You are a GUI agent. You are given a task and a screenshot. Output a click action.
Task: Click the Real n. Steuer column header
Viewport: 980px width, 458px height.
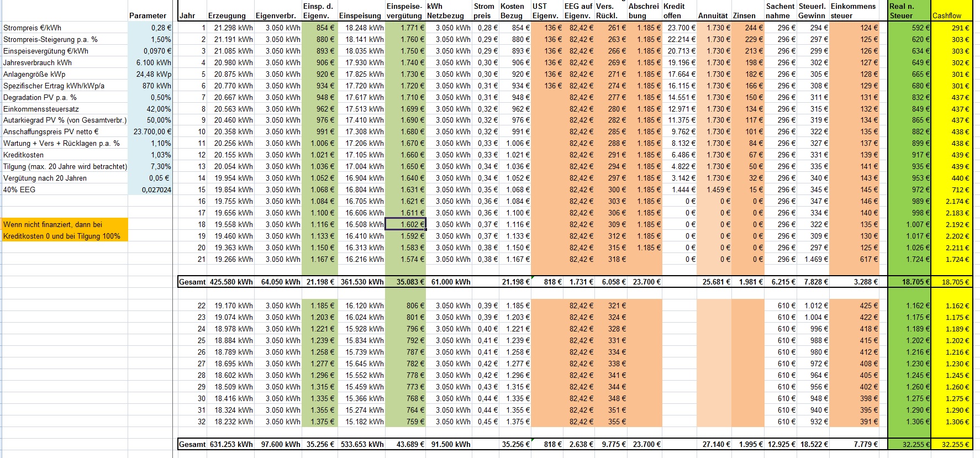[909, 11]
